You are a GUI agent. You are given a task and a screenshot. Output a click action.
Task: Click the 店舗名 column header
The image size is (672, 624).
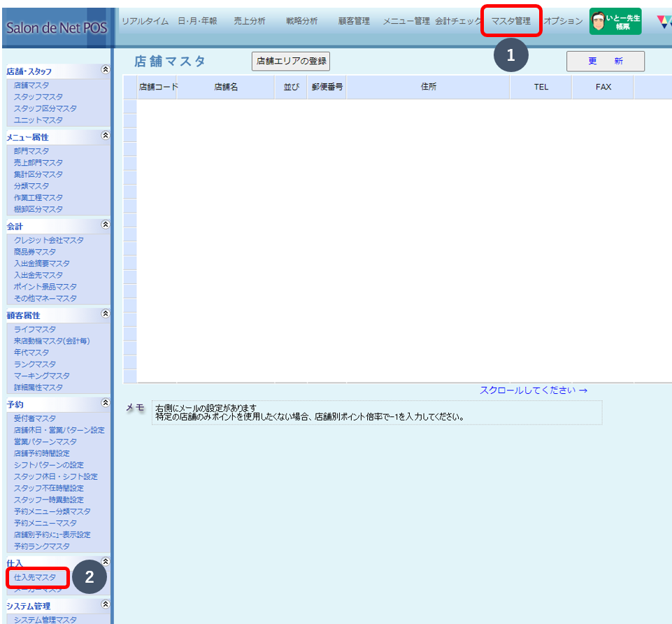[226, 87]
